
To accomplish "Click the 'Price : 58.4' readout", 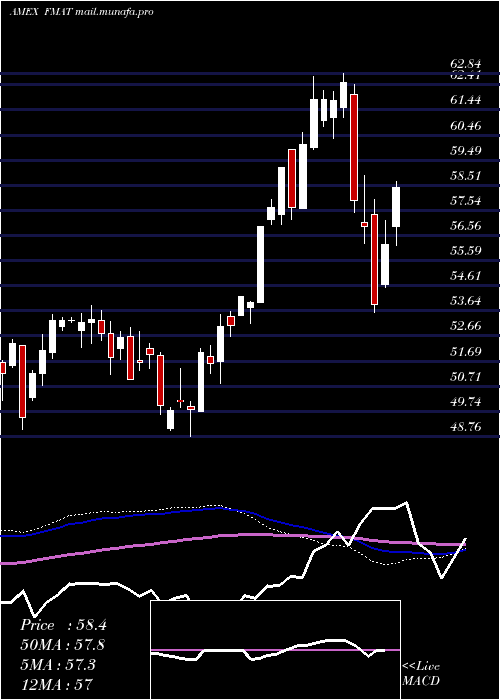I will pyautogui.click(x=63, y=625).
